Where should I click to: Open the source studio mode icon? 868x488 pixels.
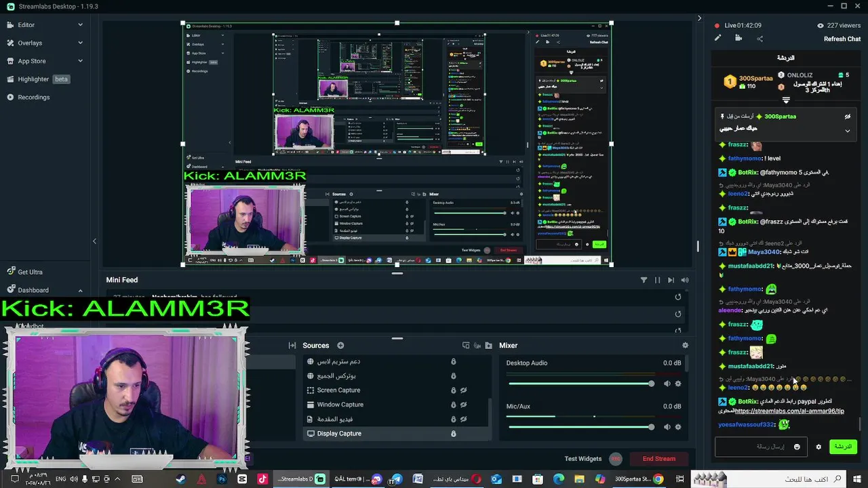pyautogui.click(x=466, y=346)
